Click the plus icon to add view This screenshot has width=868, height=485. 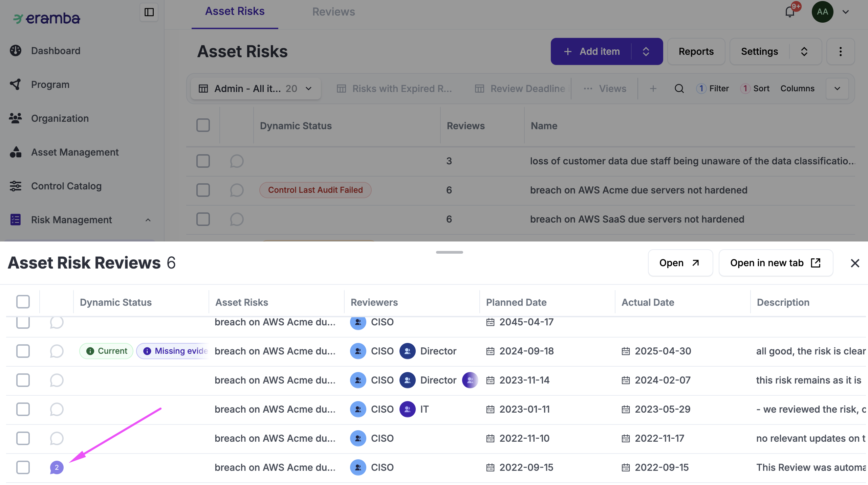pyautogui.click(x=653, y=89)
